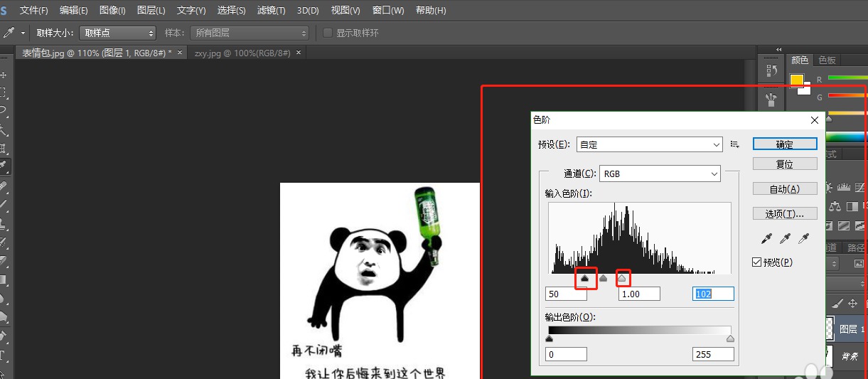Image resolution: width=868 pixels, height=379 pixels.
Task: Click the R color slider in the Color panel
Action: [x=847, y=78]
